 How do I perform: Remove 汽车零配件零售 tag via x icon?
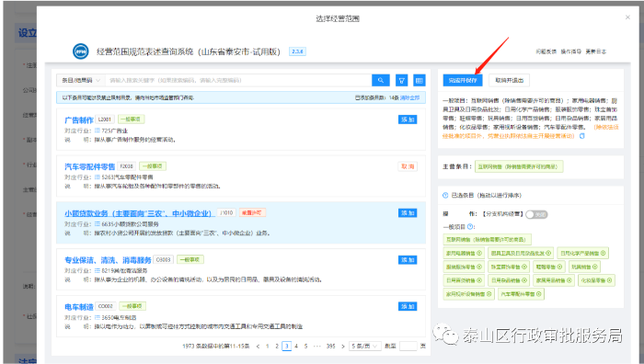539,294
